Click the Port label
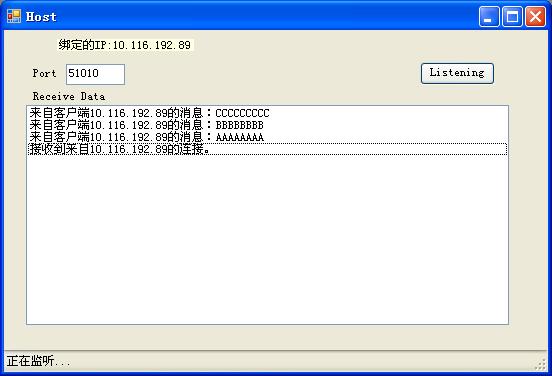552x376 pixels. tap(44, 73)
